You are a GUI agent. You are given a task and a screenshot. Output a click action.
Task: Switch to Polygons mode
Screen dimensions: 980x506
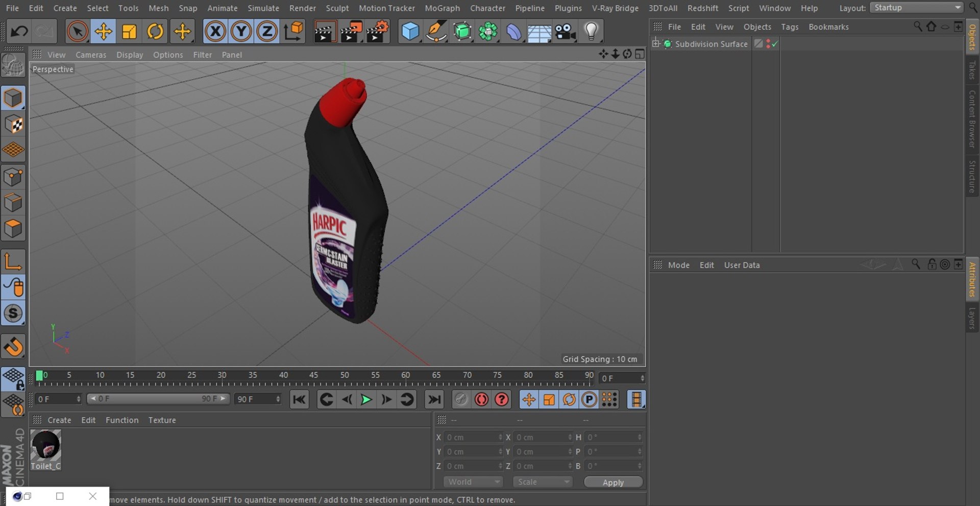point(13,228)
